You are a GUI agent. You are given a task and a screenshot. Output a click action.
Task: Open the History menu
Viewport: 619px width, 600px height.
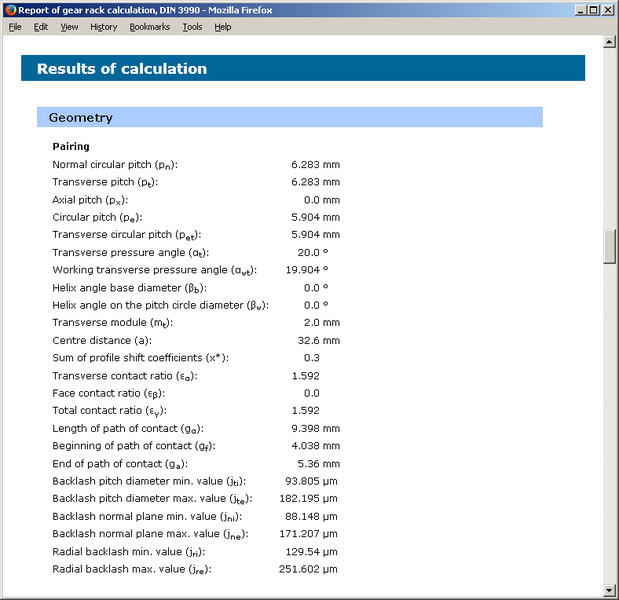pyautogui.click(x=103, y=27)
